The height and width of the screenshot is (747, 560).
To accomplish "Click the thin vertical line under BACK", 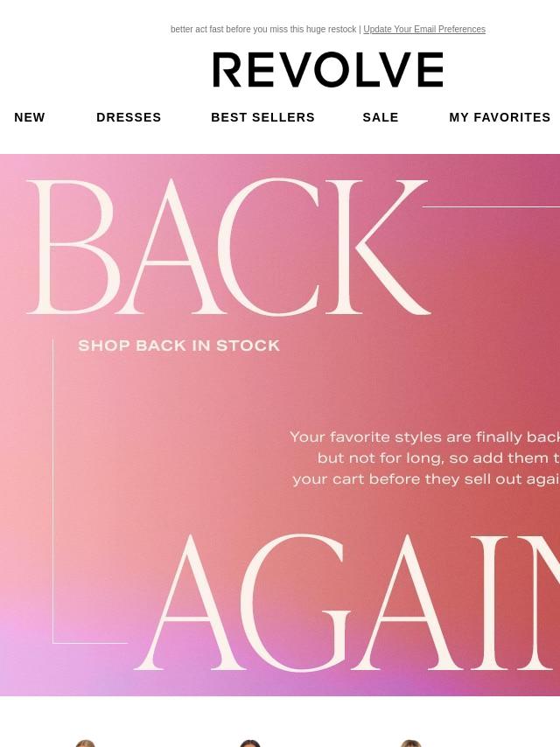I will click(52, 491).
